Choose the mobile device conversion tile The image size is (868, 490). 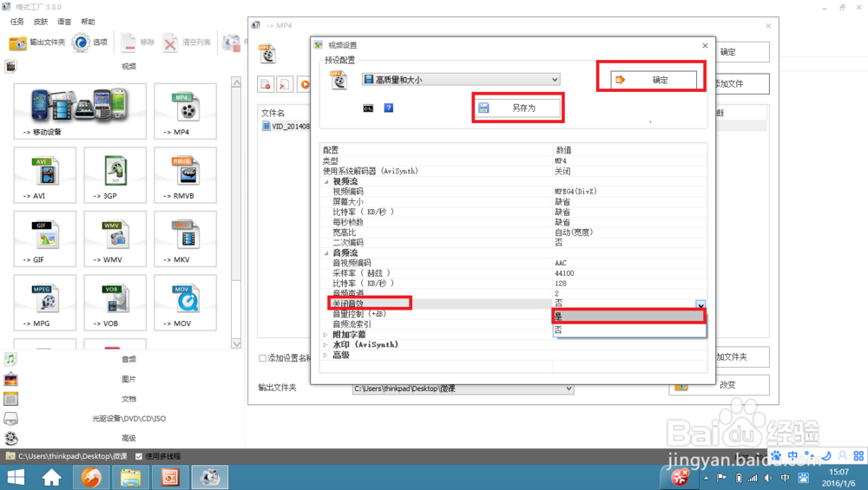point(80,111)
